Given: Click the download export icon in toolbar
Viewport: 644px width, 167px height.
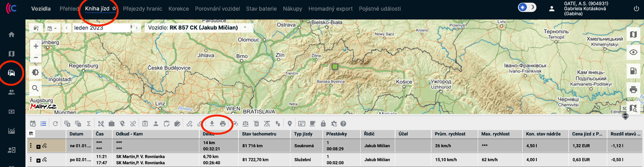Looking at the screenshot, I should pyautogui.click(x=212, y=124).
